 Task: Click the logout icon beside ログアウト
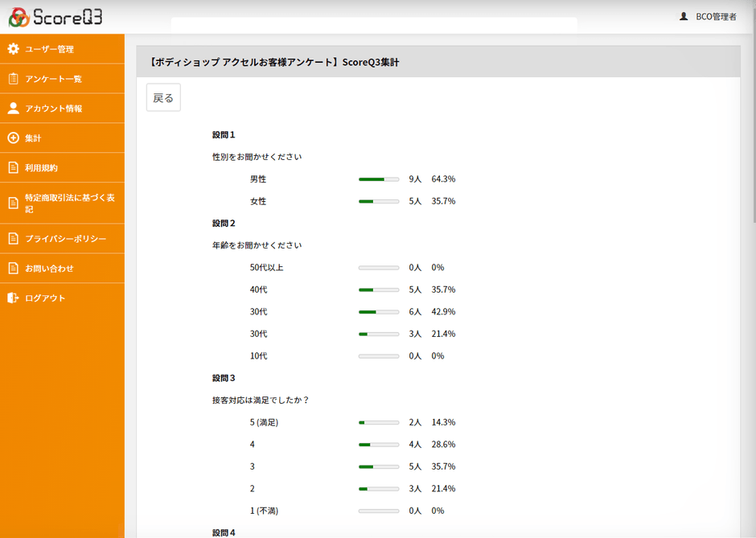pyautogui.click(x=14, y=298)
